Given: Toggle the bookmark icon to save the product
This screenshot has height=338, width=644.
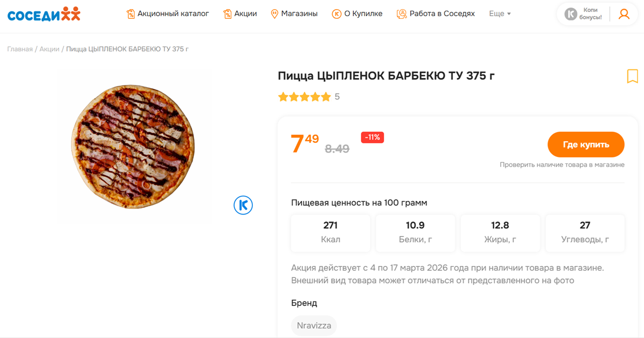Looking at the screenshot, I should [x=633, y=77].
